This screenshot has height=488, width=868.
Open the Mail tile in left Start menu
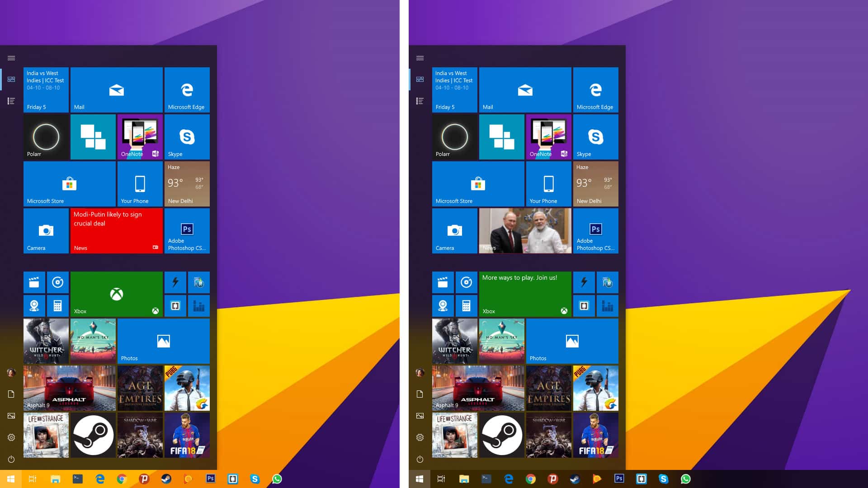116,90
